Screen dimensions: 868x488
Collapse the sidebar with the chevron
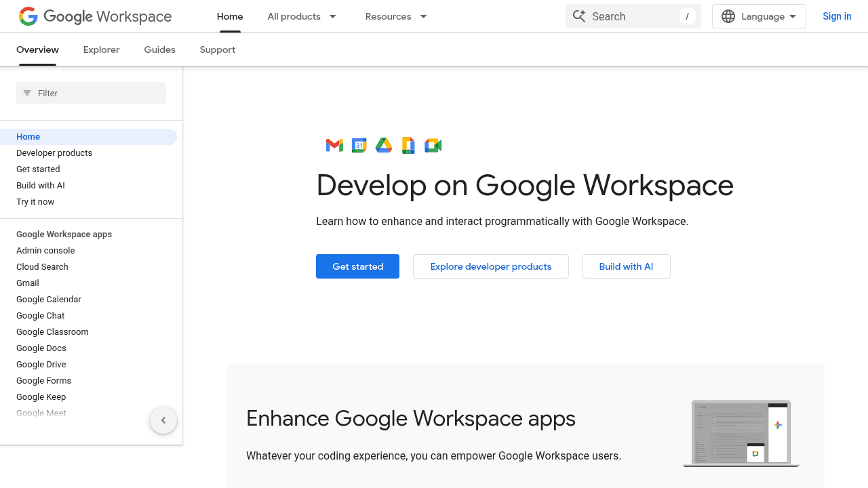pyautogui.click(x=163, y=420)
